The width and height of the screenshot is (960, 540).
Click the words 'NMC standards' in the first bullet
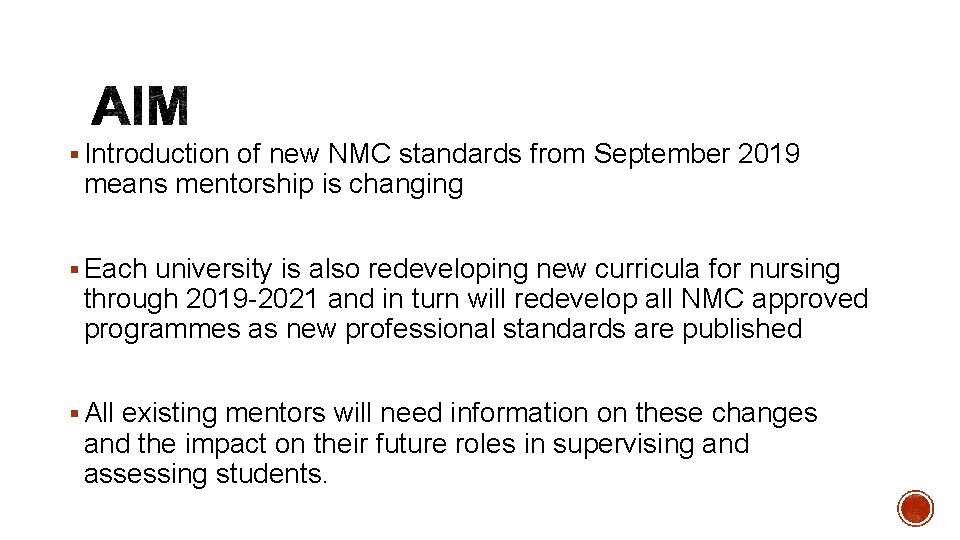pyautogui.click(x=424, y=154)
